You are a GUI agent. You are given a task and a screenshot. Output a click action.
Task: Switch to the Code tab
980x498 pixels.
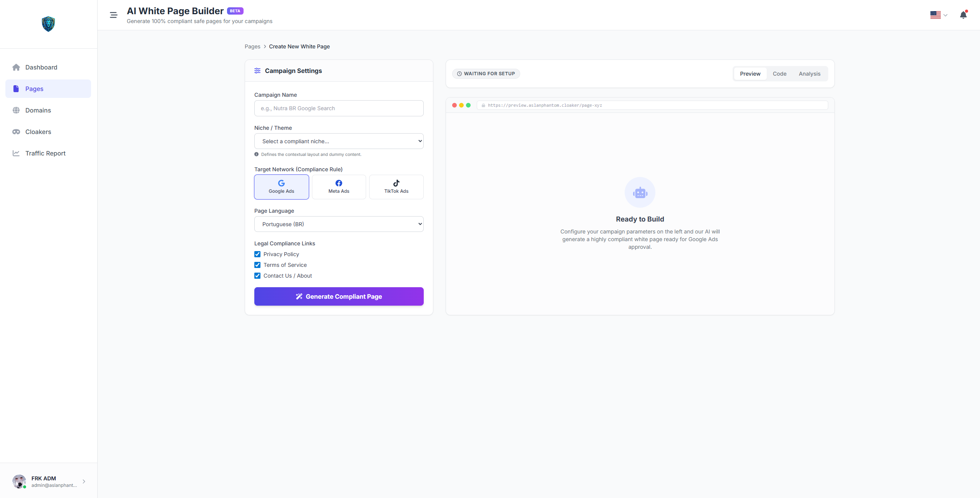(780, 73)
